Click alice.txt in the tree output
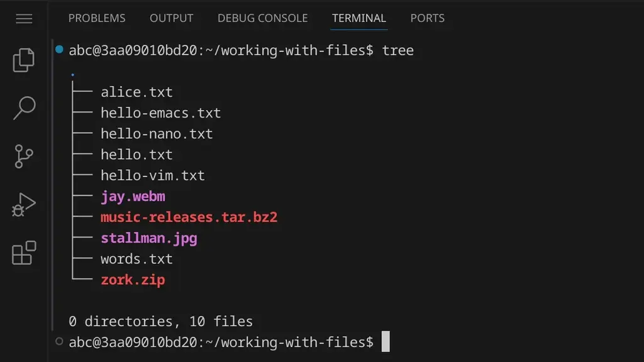 point(136,92)
